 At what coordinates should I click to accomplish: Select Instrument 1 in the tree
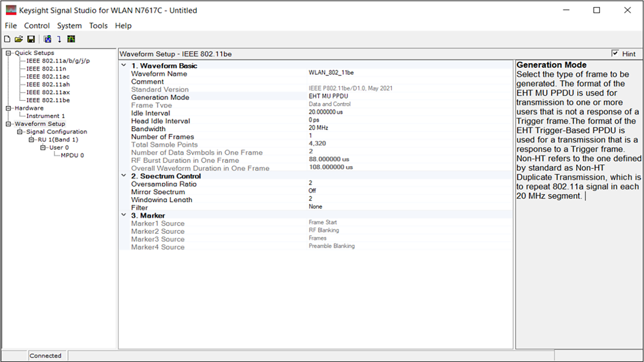pos(45,116)
